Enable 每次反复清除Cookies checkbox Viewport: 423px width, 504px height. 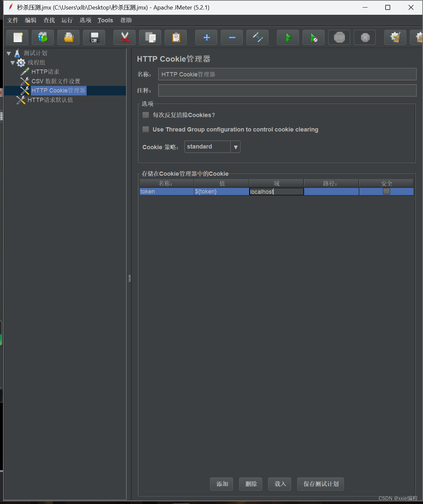(146, 115)
